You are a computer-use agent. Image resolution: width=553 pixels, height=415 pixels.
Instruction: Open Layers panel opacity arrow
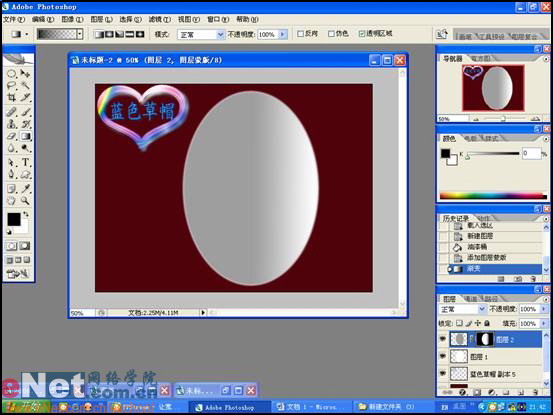543,309
